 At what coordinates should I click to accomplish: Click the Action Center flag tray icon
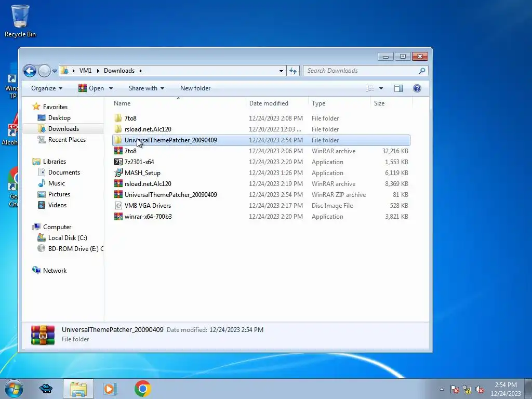pos(454,390)
